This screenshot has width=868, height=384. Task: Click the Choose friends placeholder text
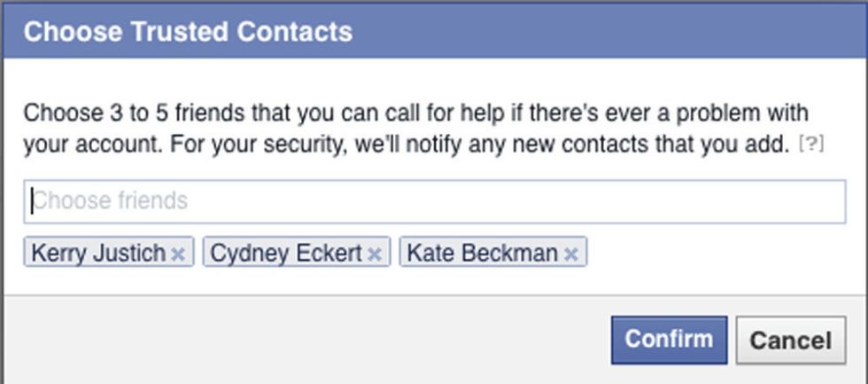tap(110, 200)
